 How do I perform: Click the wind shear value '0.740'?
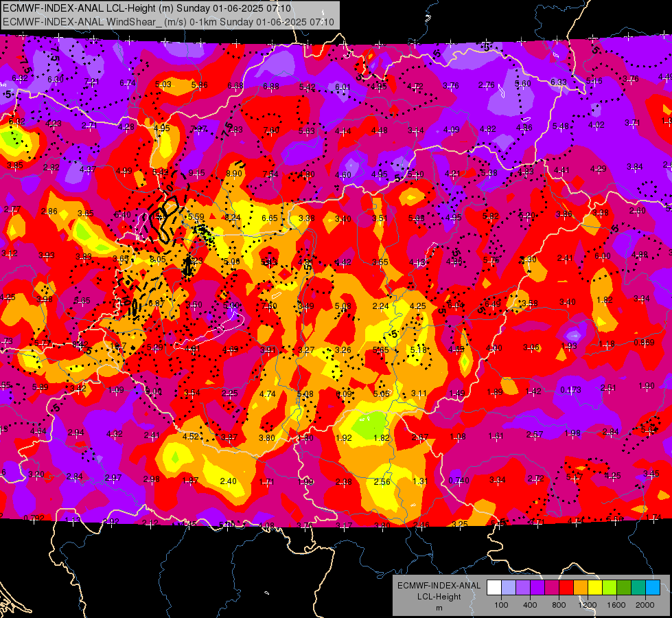459,481
